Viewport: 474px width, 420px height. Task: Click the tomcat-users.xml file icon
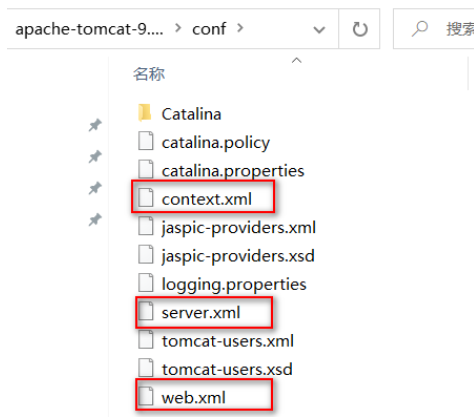coord(146,340)
